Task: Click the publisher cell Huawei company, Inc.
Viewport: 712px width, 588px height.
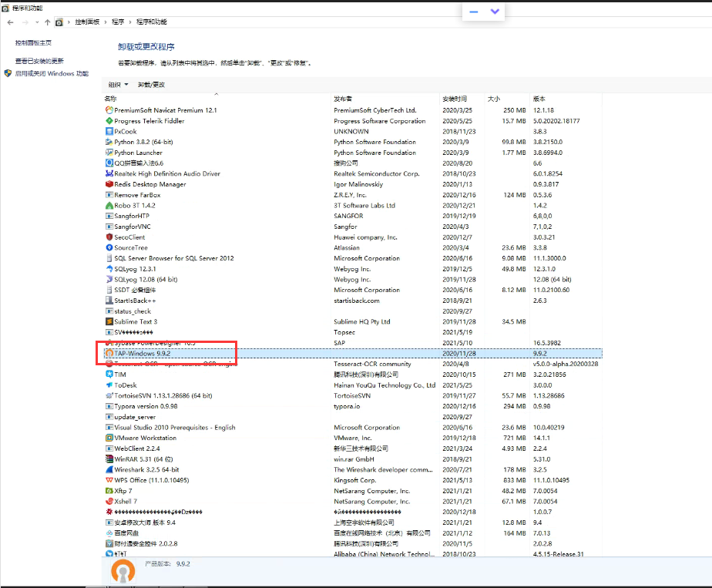Action: point(365,237)
